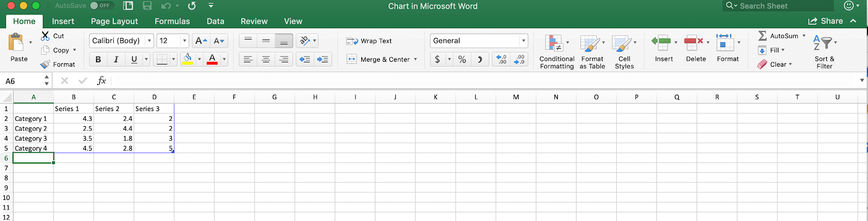Click the Paste button
This screenshot has width=868, height=221.
tap(18, 49)
